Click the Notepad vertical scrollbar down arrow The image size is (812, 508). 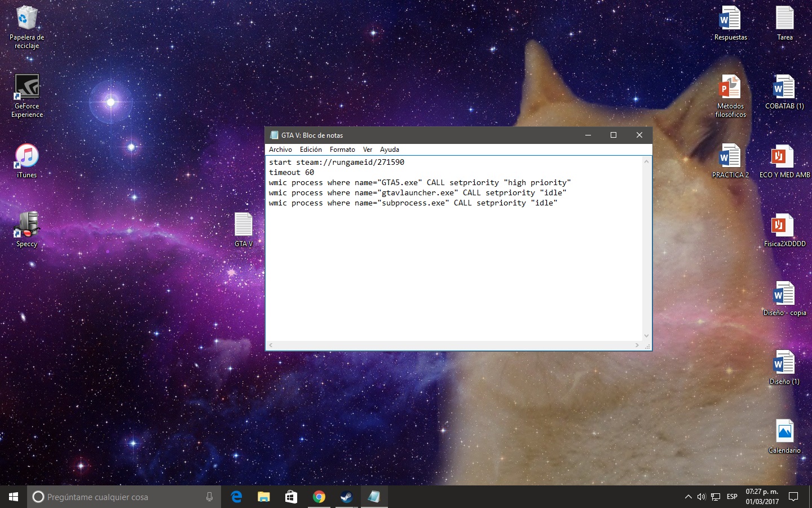click(647, 336)
